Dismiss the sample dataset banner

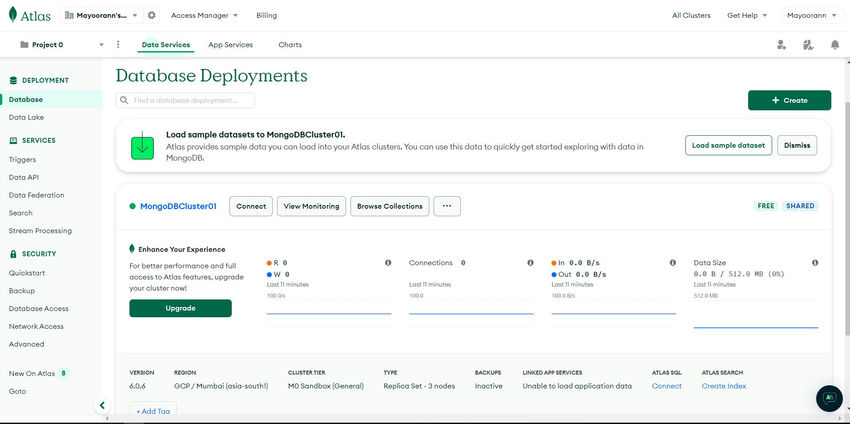click(797, 145)
